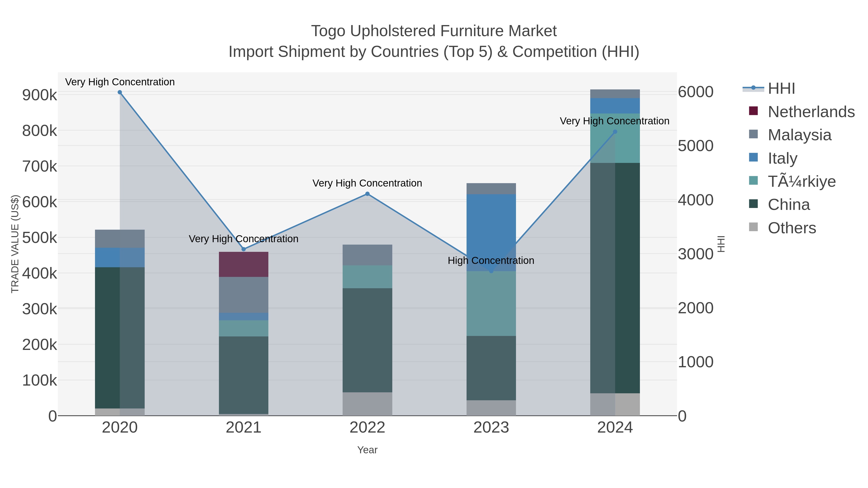Click the 2021 x-axis label

pyautogui.click(x=244, y=428)
